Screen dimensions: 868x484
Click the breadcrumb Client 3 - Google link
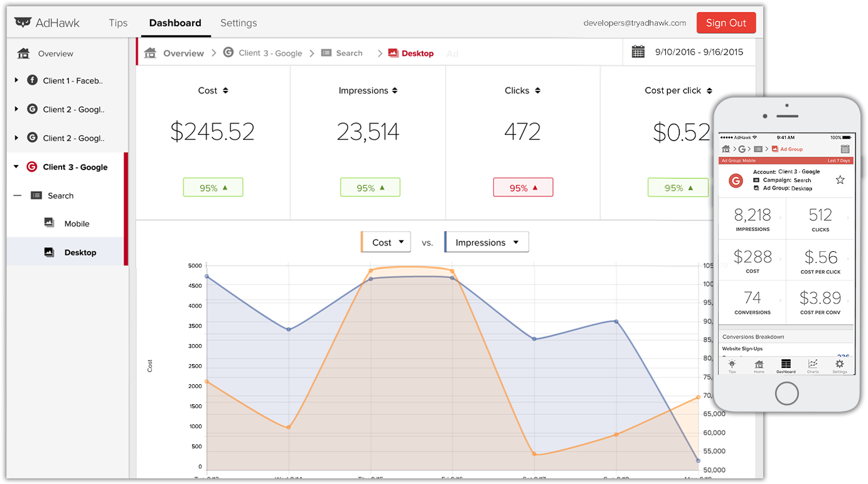click(271, 53)
